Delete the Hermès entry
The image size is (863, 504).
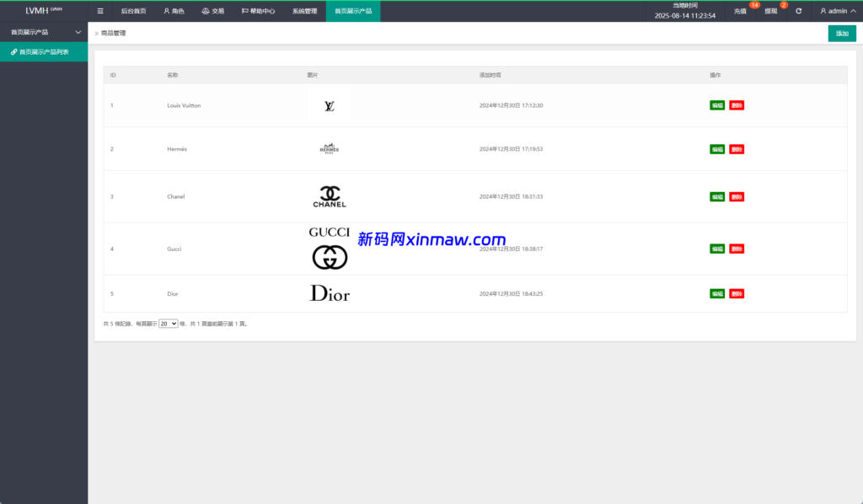737,149
